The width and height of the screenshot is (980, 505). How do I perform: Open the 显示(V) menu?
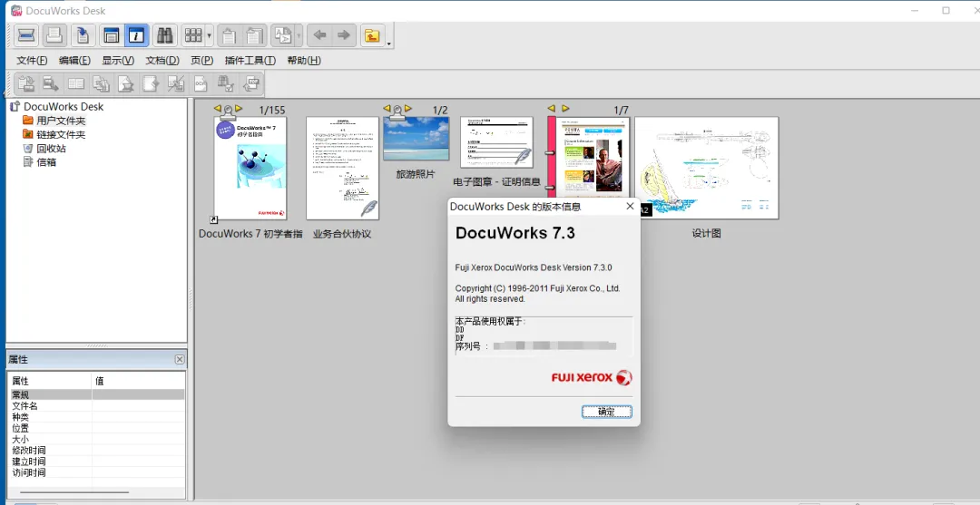(118, 61)
